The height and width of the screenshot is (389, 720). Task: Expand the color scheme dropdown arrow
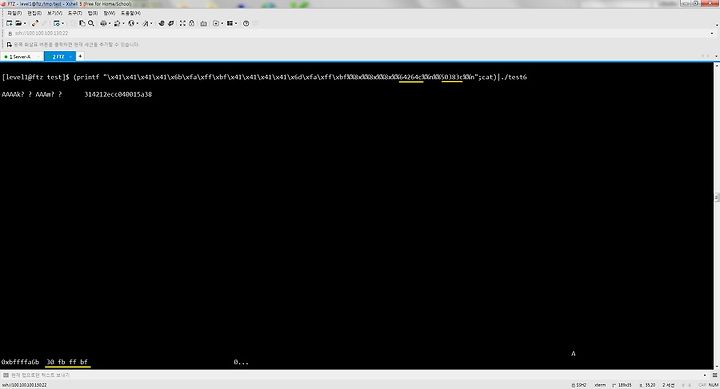[x=123, y=23]
